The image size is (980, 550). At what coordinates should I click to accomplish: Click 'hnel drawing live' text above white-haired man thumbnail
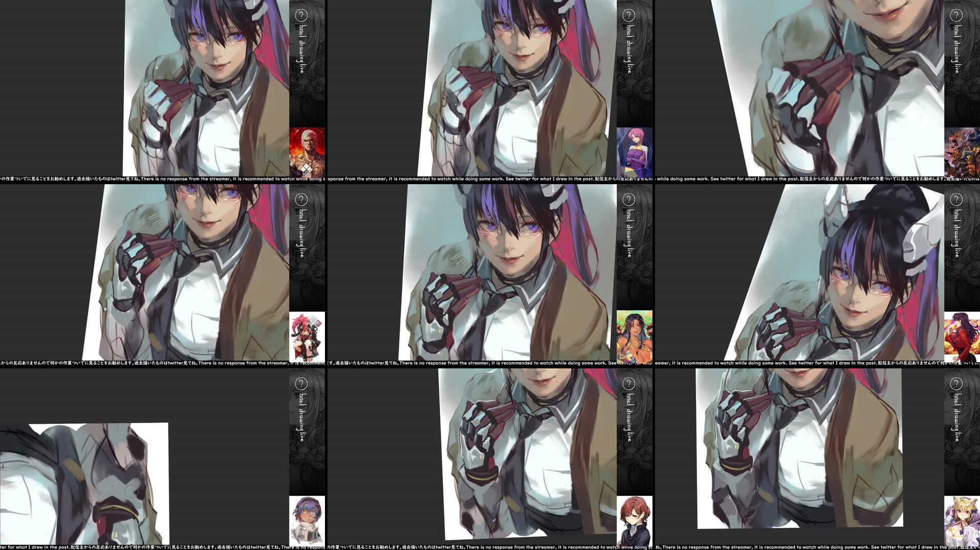(301, 49)
